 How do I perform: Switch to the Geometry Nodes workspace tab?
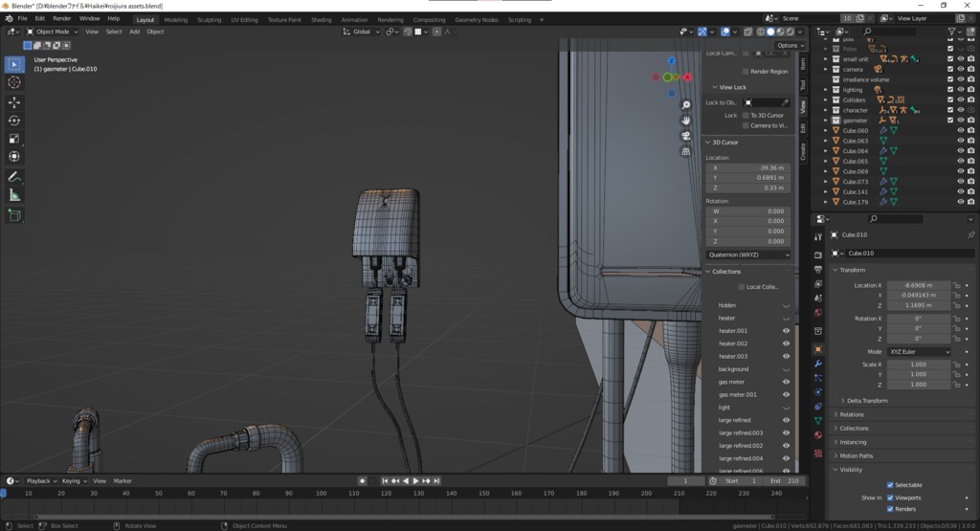click(477, 19)
